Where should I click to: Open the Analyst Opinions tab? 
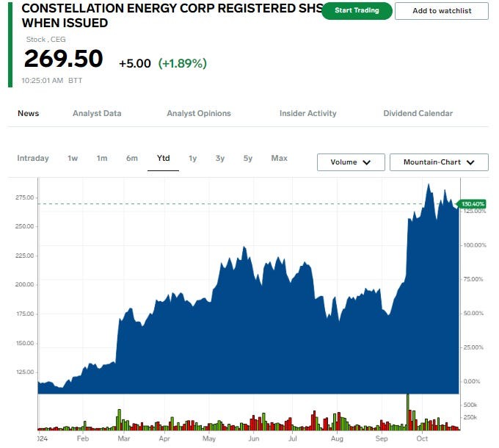pyautogui.click(x=199, y=113)
